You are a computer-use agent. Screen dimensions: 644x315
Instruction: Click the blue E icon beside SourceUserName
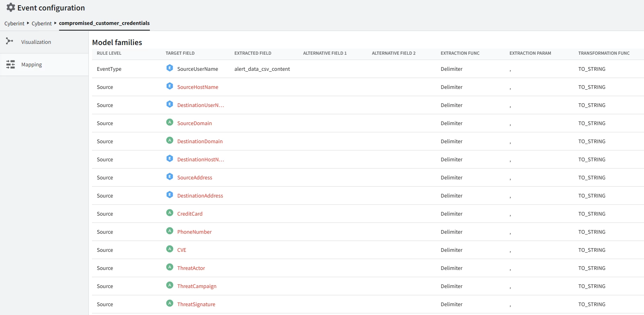tap(170, 68)
